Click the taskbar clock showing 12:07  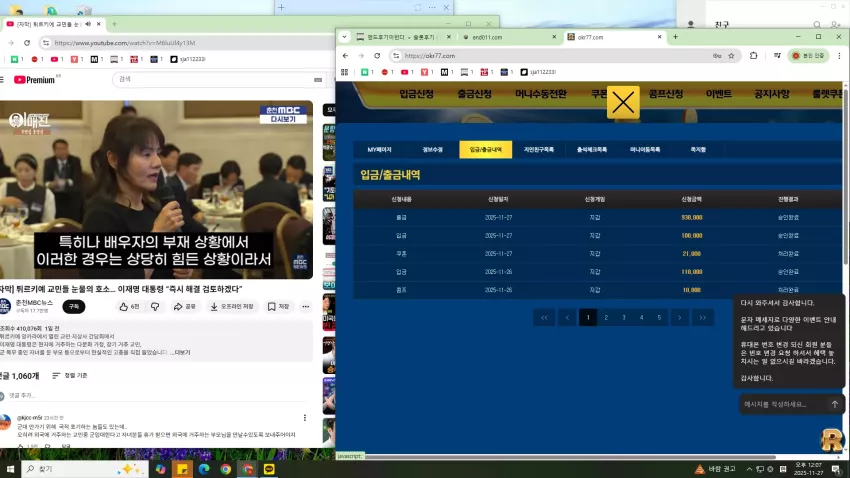coord(808,469)
